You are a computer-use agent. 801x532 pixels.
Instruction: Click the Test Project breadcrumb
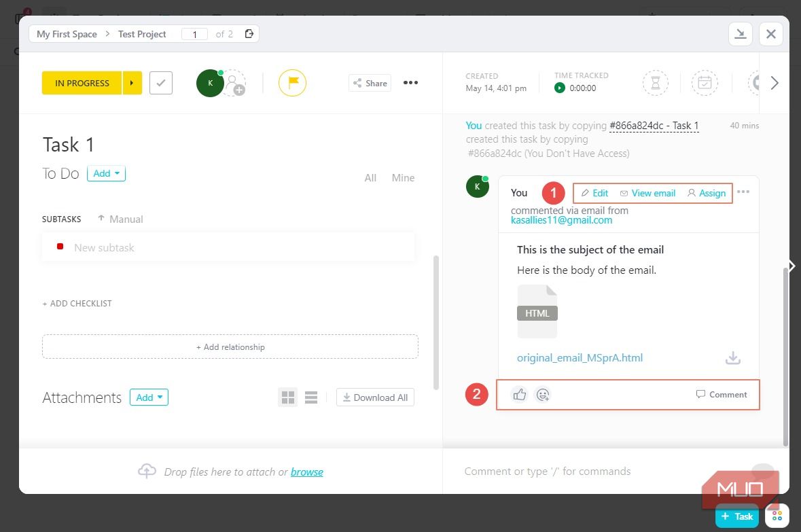pyautogui.click(x=142, y=34)
